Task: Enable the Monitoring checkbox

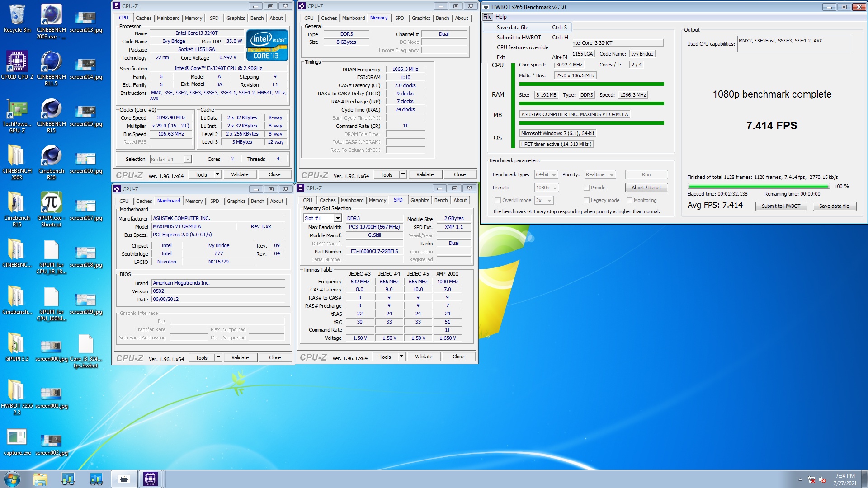Action: click(629, 200)
